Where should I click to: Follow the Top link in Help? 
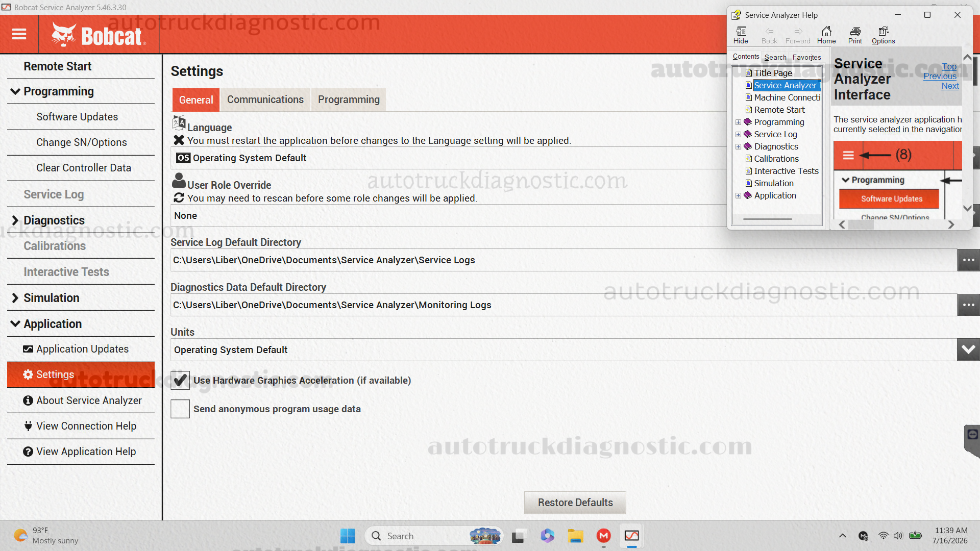(949, 66)
